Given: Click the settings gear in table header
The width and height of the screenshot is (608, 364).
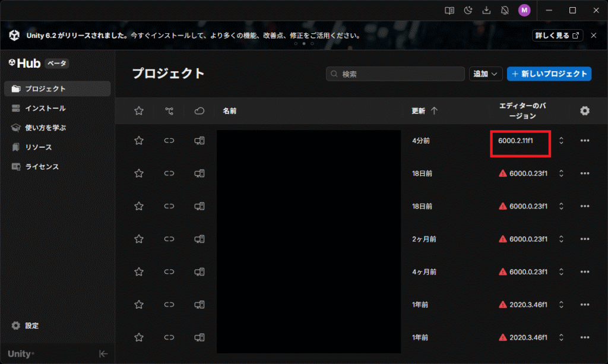Looking at the screenshot, I should 585,111.
